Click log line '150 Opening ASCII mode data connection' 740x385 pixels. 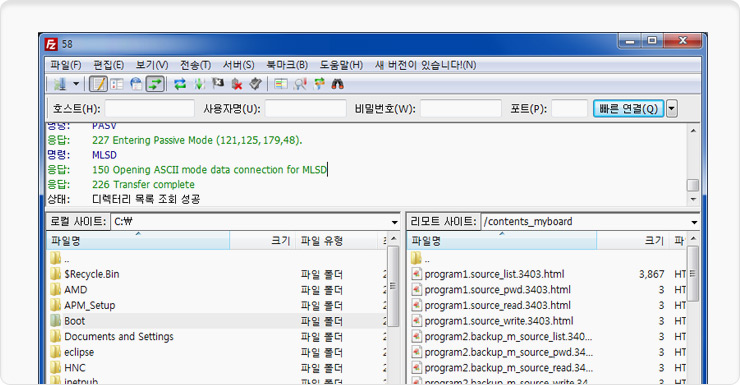210,169
